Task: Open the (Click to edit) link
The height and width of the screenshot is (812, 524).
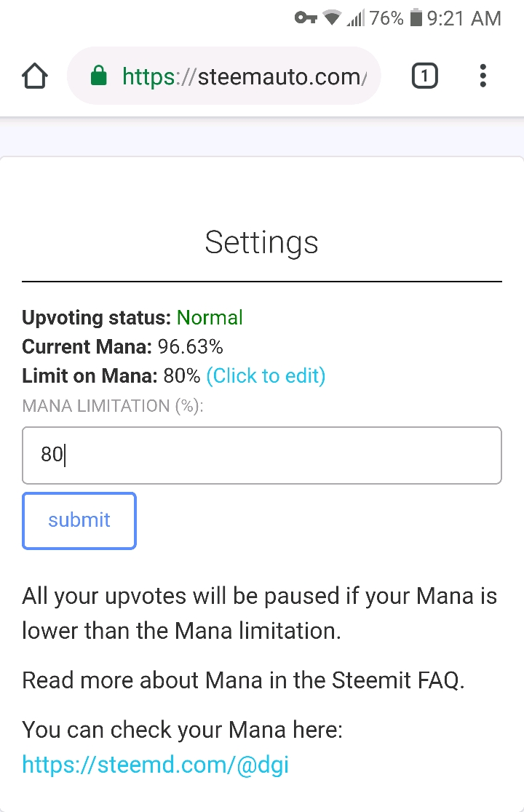Action: [266, 376]
